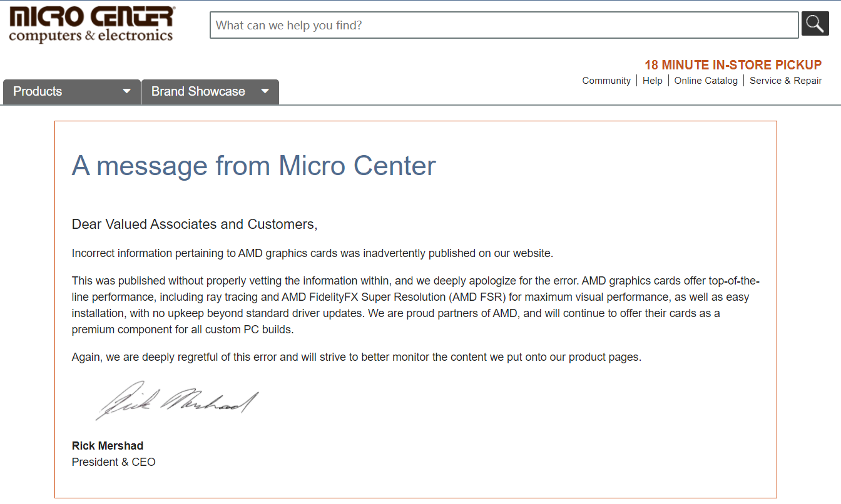The height and width of the screenshot is (504, 841).
Task: Select the heading 'A message from Micro Center'
Action: [x=254, y=166]
